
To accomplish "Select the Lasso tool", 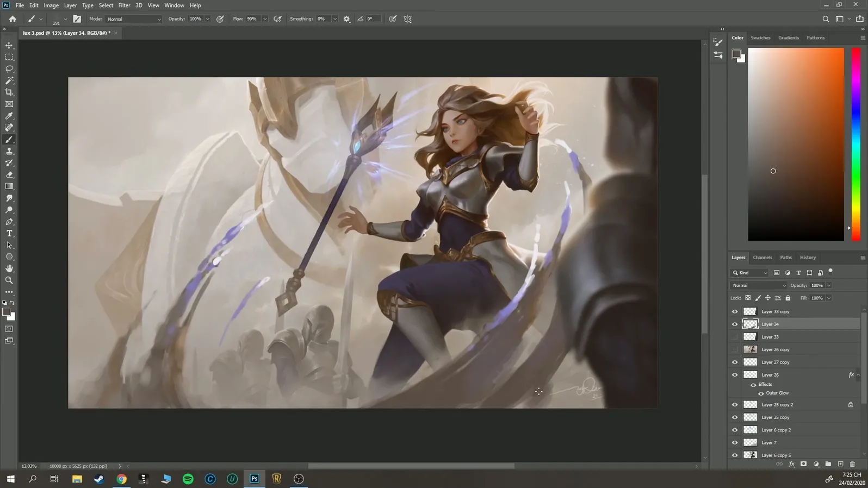I will [9, 69].
